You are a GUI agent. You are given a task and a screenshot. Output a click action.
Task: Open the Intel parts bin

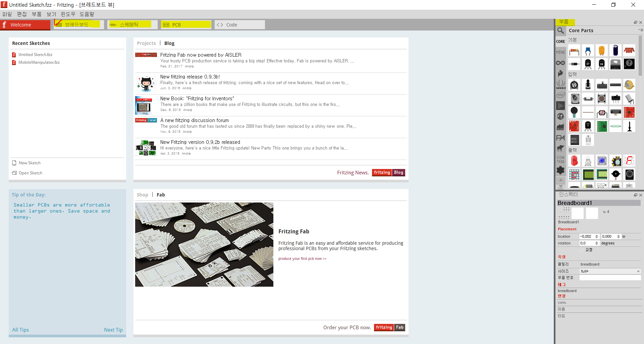click(x=560, y=95)
